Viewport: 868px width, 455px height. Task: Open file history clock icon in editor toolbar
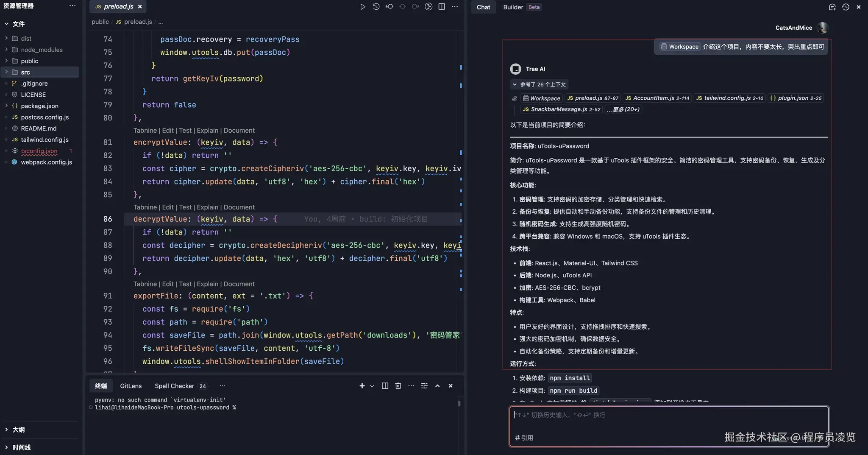coord(376,7)
